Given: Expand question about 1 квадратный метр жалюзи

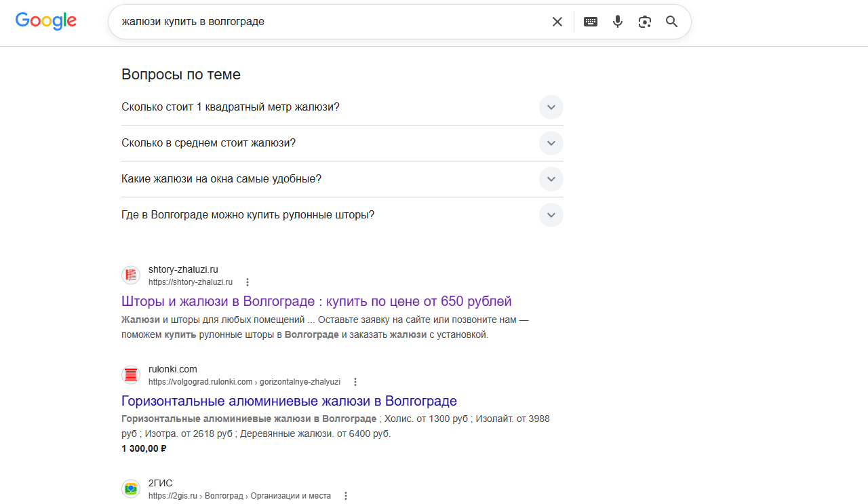Looking at the screenshot, I should click(551, 107).
